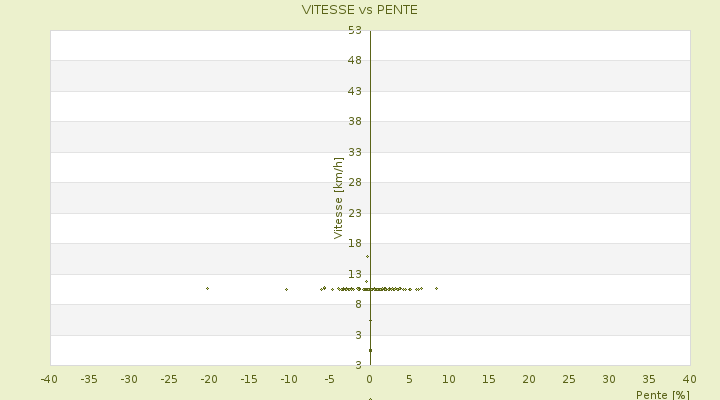Click the square data marker on the vertical axis below 3 km/h
Screen dimensions: 720x400
click(370, 350)
